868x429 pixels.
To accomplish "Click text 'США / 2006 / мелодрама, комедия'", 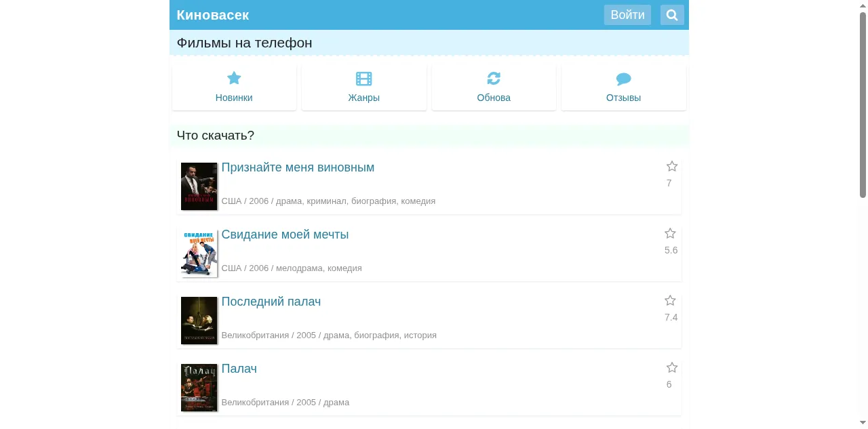I will point(292,268).
